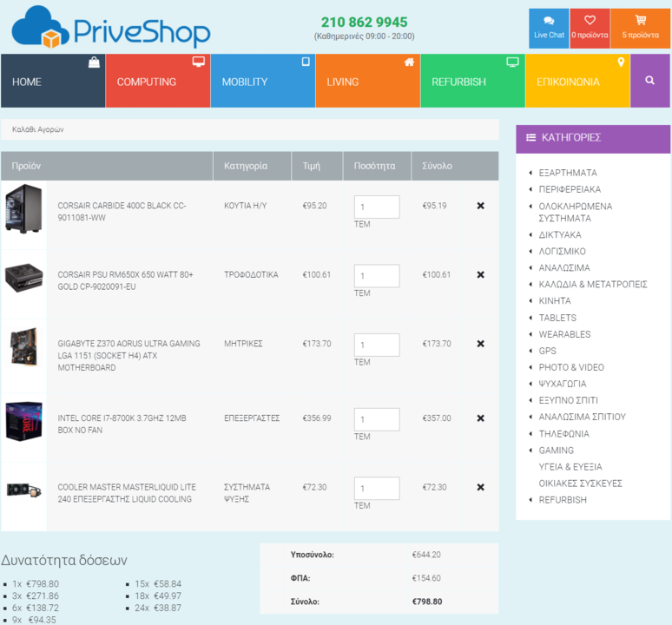672x625 pixels.
Task: Open the ΕΠΙΚΟΙΝΩΝΙΑ menu tab
Action: (577, 81)
